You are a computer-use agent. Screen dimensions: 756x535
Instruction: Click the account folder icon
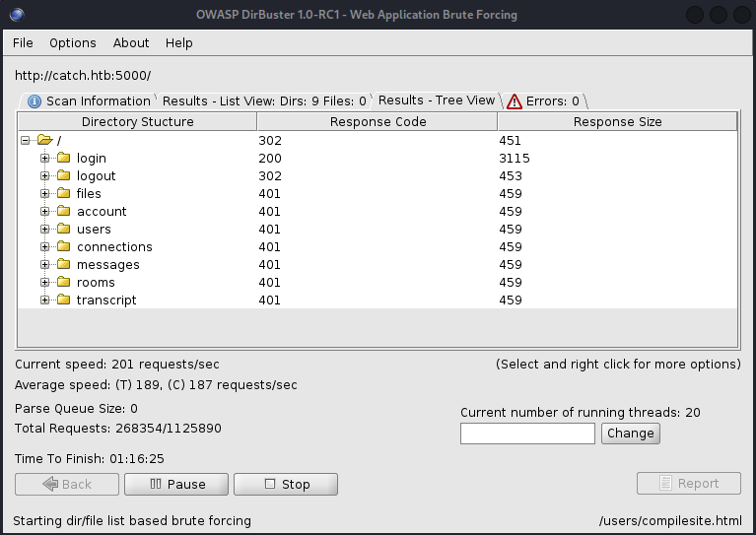point(64,211)
